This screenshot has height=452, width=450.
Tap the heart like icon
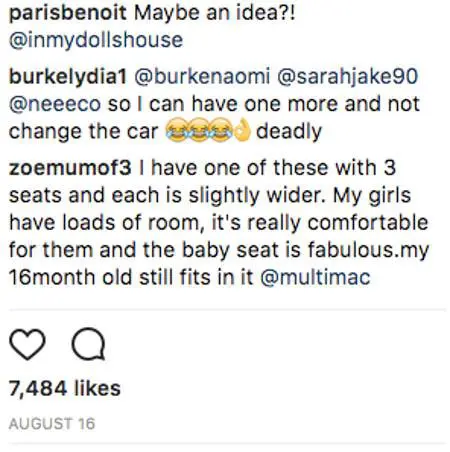(27, 344)
